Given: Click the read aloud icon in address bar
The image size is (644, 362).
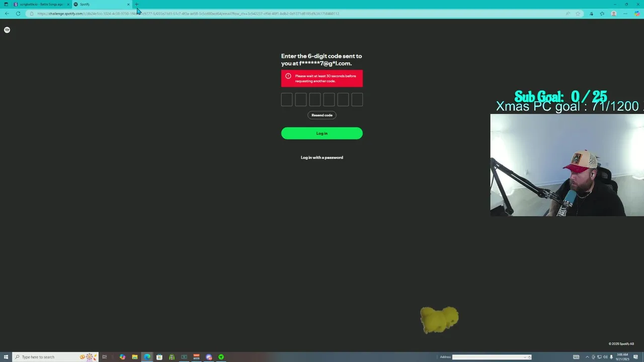Looking at the screenshot, I should [x=568, y=14].
